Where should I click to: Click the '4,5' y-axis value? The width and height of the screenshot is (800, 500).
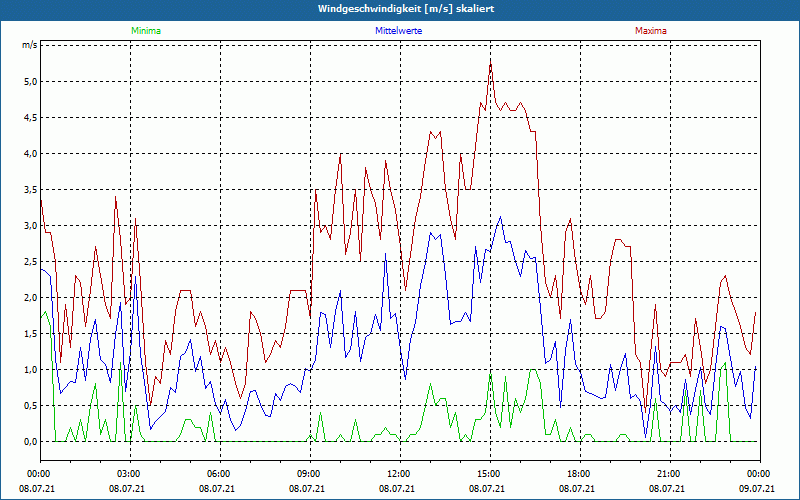coord(31,118)
